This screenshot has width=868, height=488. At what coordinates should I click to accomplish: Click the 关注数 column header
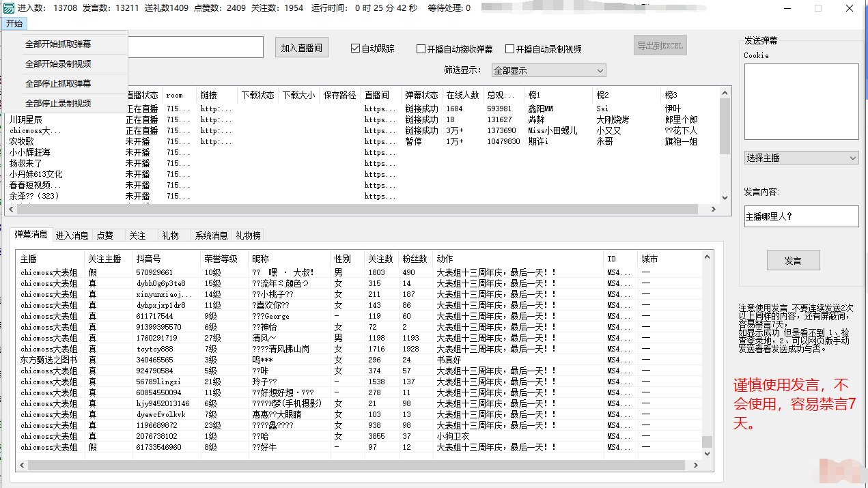[382, 259]
